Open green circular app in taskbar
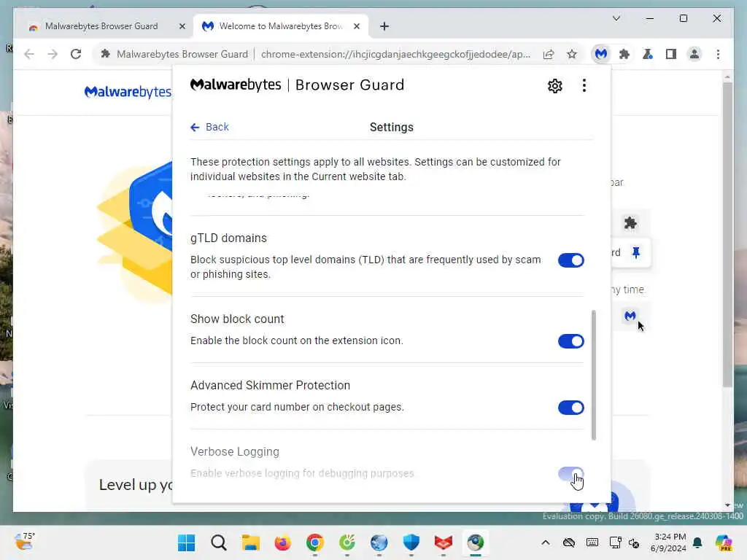 [347, 542]
